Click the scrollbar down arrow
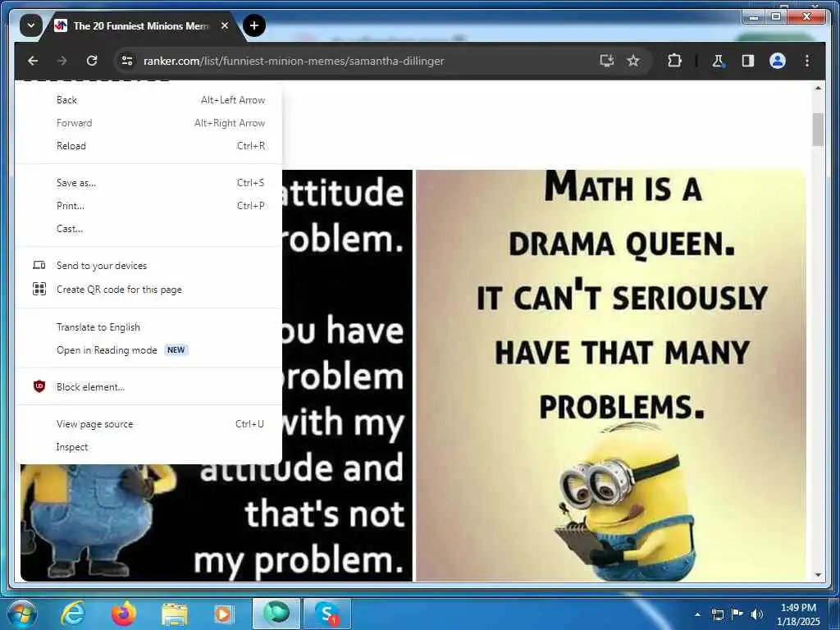 pyautogui.click(x=818, y=575)
